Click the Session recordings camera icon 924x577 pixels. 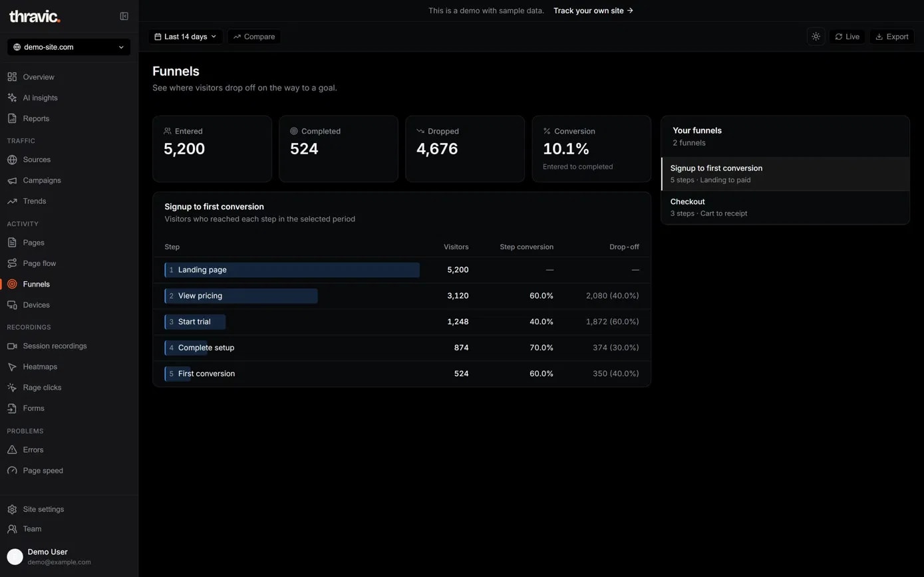point(12,346)
